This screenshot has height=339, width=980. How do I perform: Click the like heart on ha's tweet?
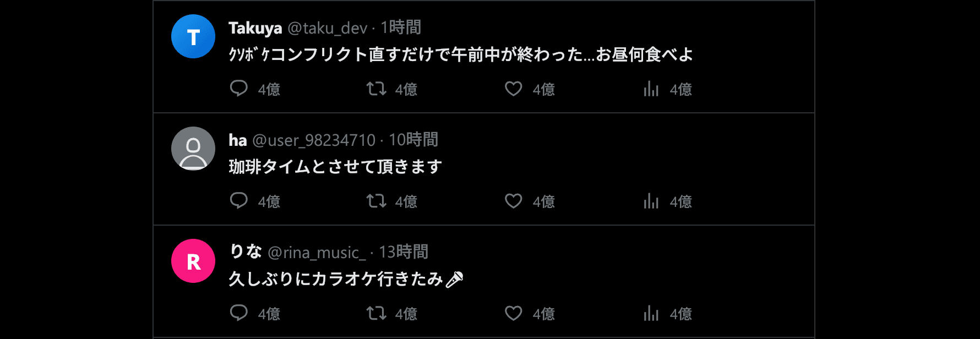coord(514,201)
